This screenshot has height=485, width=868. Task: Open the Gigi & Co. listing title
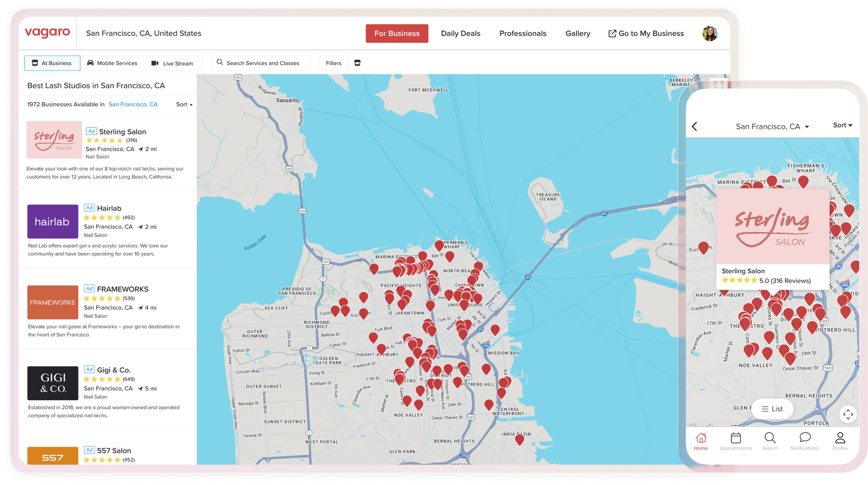[114, 370]
